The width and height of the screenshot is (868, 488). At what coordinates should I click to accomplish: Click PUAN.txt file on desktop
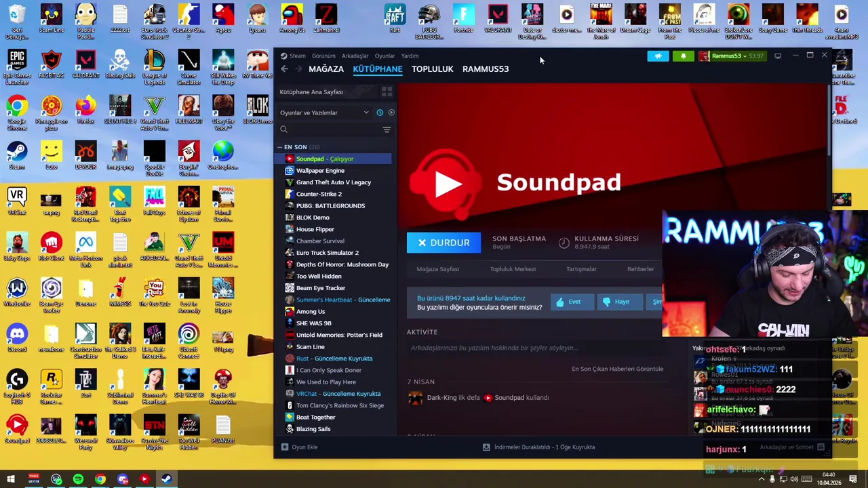tap(223, 429)
